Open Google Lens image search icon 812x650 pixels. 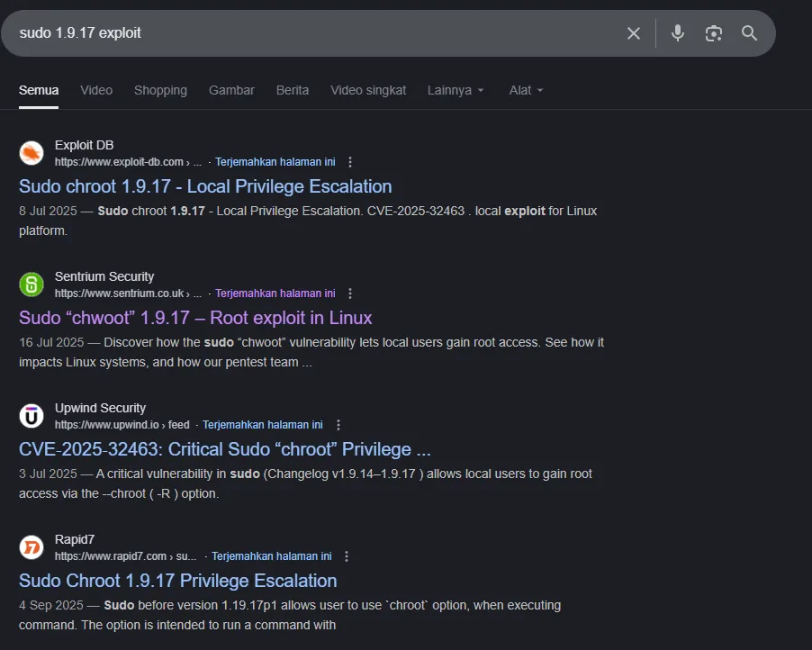[x=714, y=33]
